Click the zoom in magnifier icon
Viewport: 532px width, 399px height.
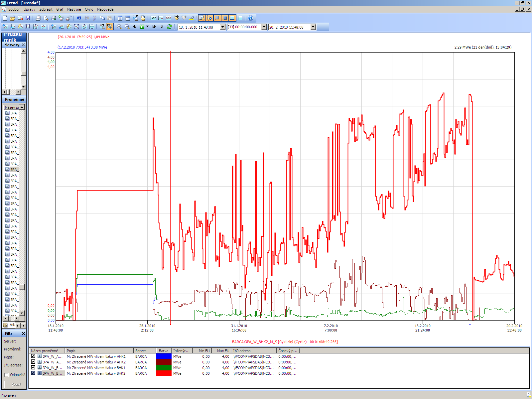click(119, 27)
